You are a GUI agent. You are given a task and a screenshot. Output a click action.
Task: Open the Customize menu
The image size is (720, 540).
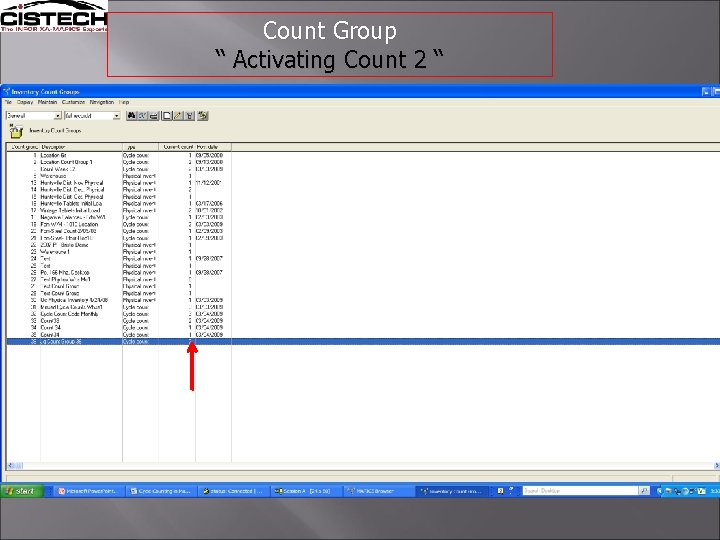pos(73,102)
